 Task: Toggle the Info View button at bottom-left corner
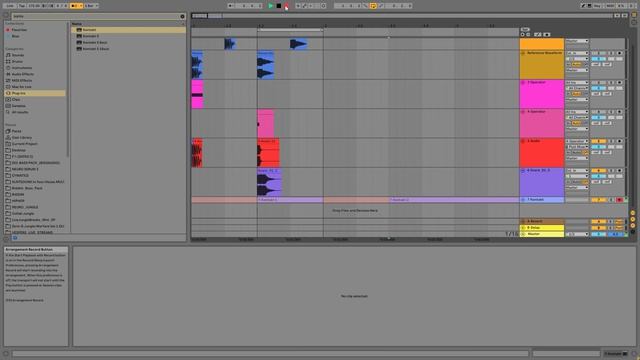tap(6, 354)
